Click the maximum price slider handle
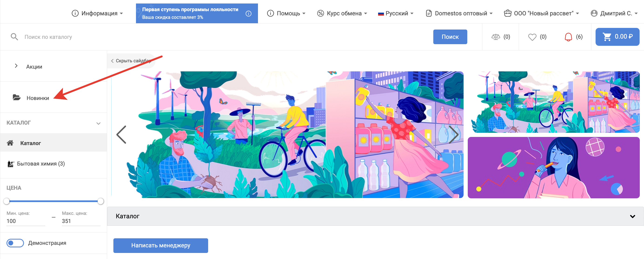644x259 pixels. click(101, 201)
